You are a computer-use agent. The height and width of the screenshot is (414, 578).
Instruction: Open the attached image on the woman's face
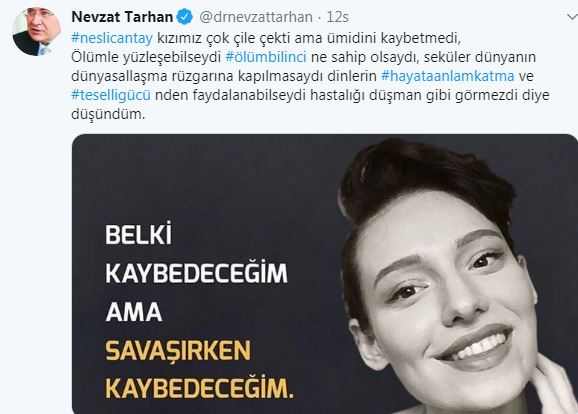tap(442, 291)
